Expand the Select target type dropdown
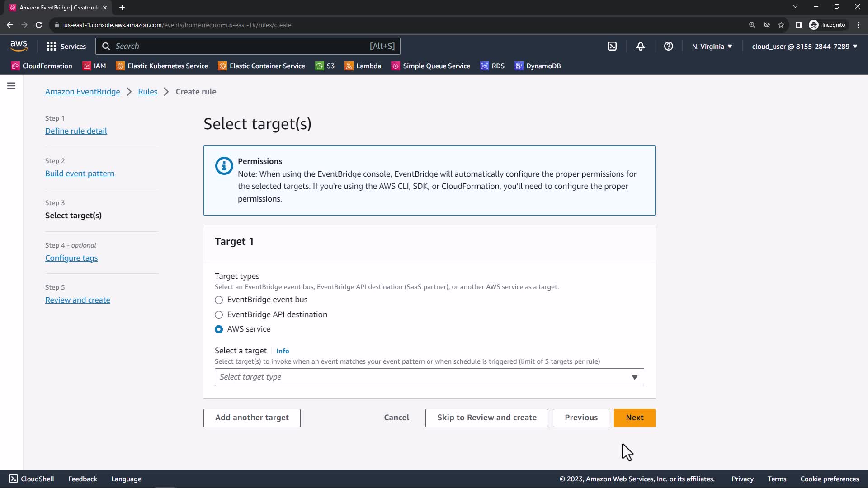This screenshot has height=488, width=868. pos(429,377)
